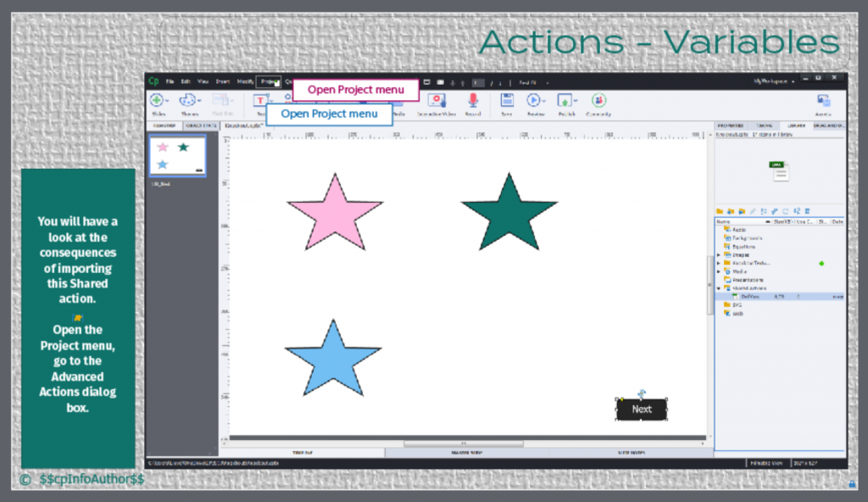Click the Slides add icon
868x502 pixels.
tap(158, 100)
